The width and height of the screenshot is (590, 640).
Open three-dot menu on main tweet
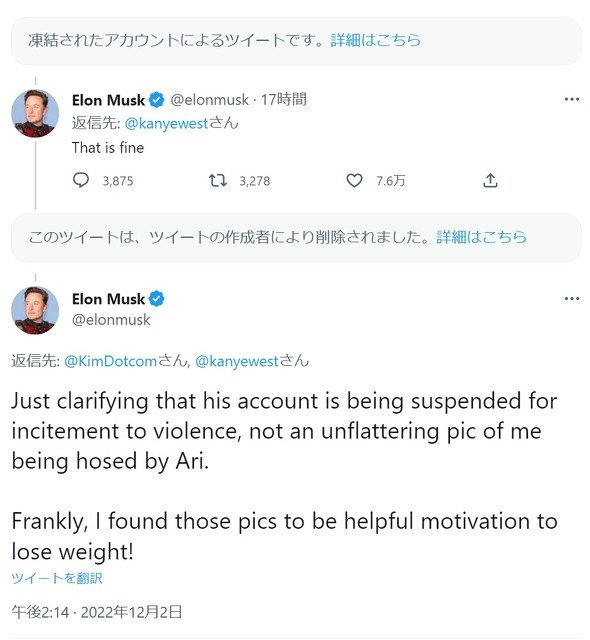click(572, 299)
